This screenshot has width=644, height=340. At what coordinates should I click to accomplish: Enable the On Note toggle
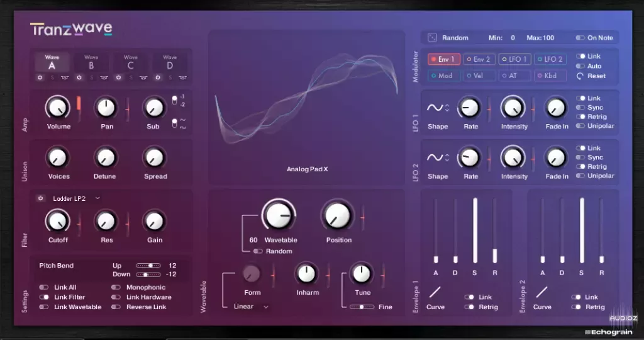pos(580,38)
